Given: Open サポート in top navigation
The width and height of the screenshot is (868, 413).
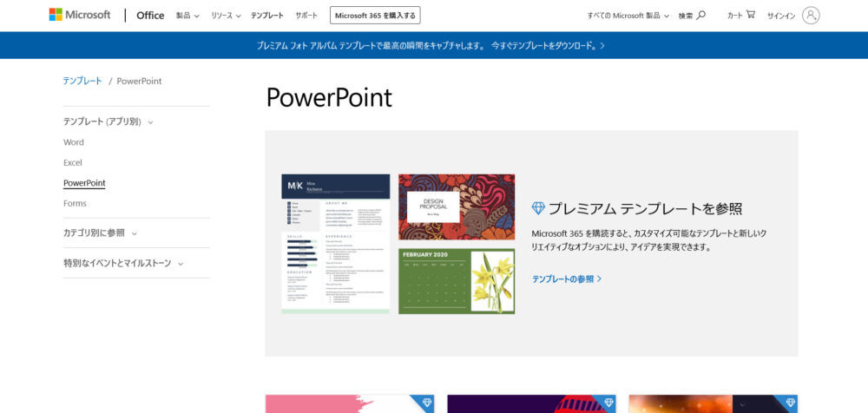Looking at the screenshot, I should 306,16.
